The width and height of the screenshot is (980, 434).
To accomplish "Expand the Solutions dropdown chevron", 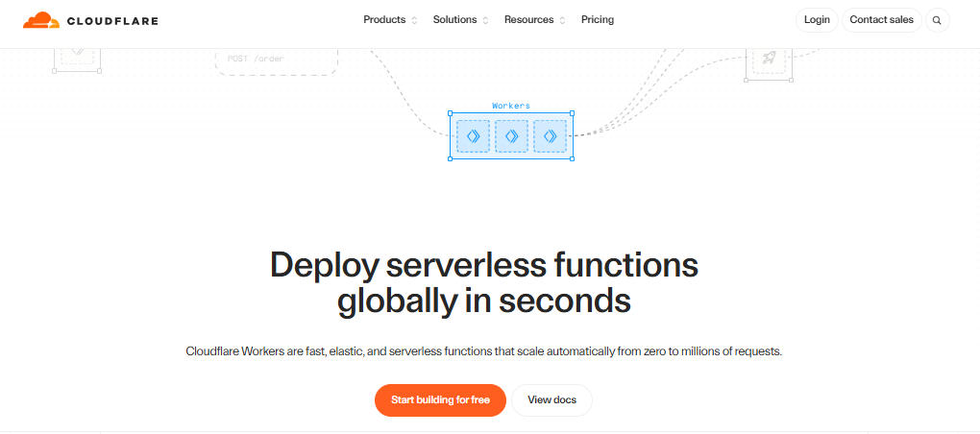I will click(x=485, y=20).
